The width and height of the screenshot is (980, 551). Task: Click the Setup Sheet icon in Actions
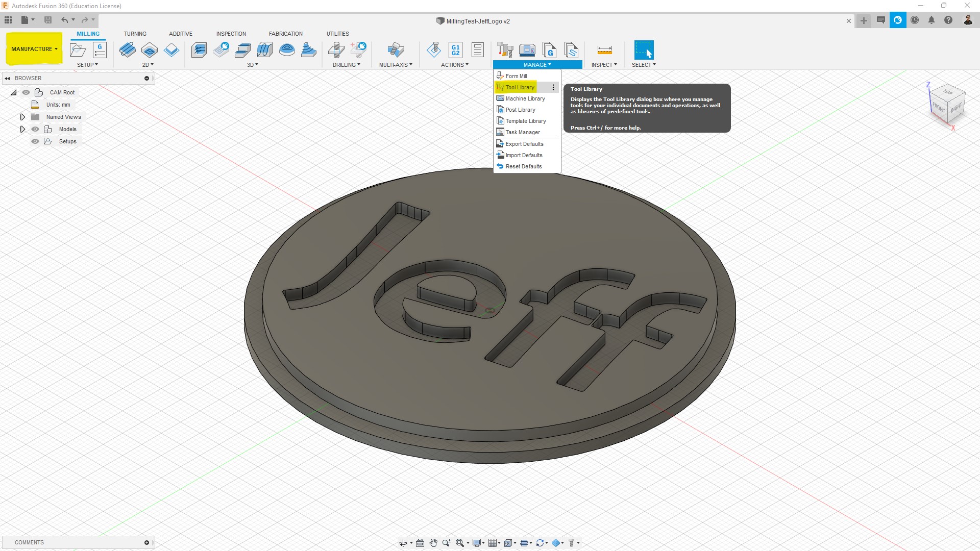click(x=478, y=50)
